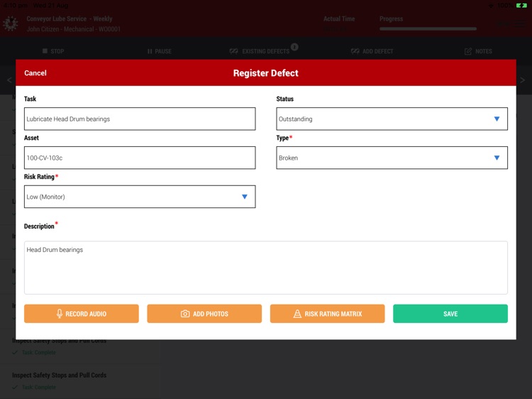Click the Add Photos button
Screen dimensions: 532x399
point(204,313)
